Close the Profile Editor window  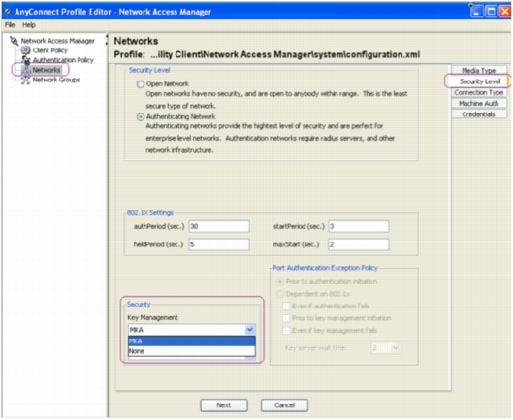point(505,12)
